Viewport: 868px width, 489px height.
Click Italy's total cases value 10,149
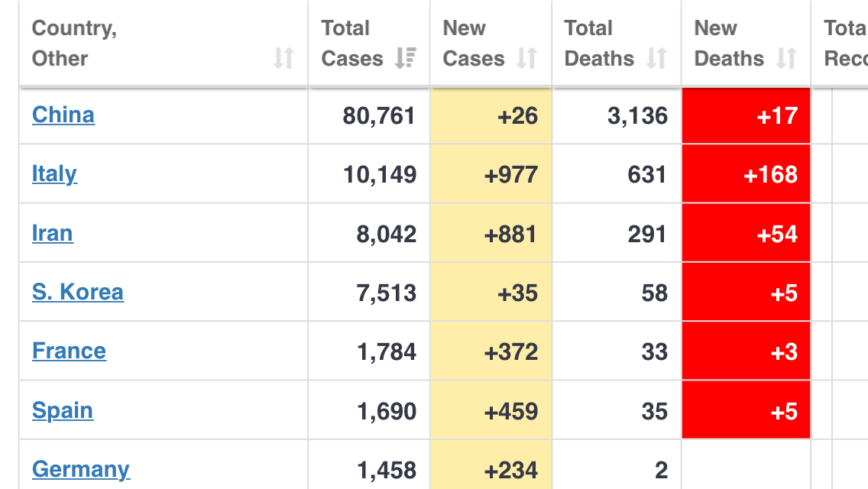[x=380, y=175]
